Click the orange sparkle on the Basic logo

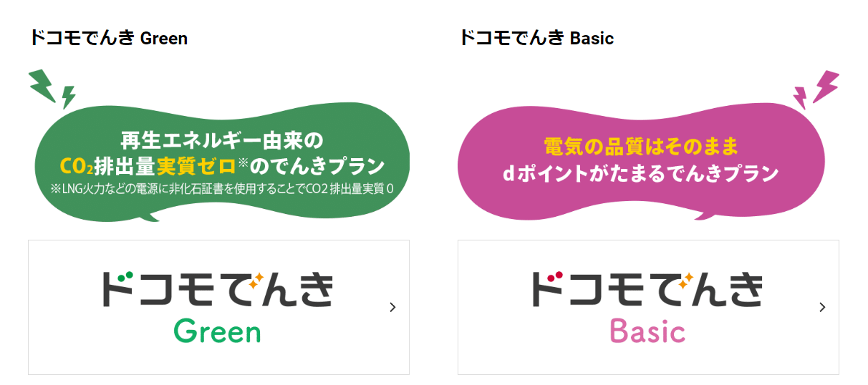pos(686,279)
